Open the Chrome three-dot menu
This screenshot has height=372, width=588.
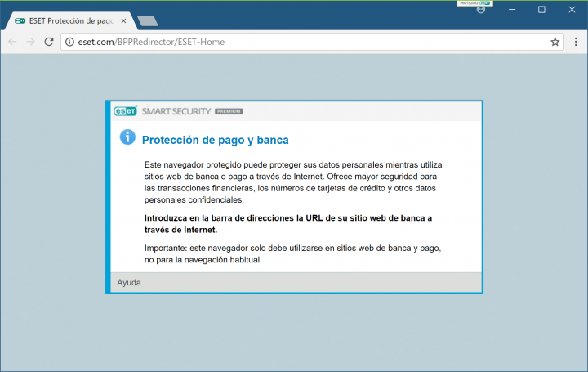[x=576, y=42]
